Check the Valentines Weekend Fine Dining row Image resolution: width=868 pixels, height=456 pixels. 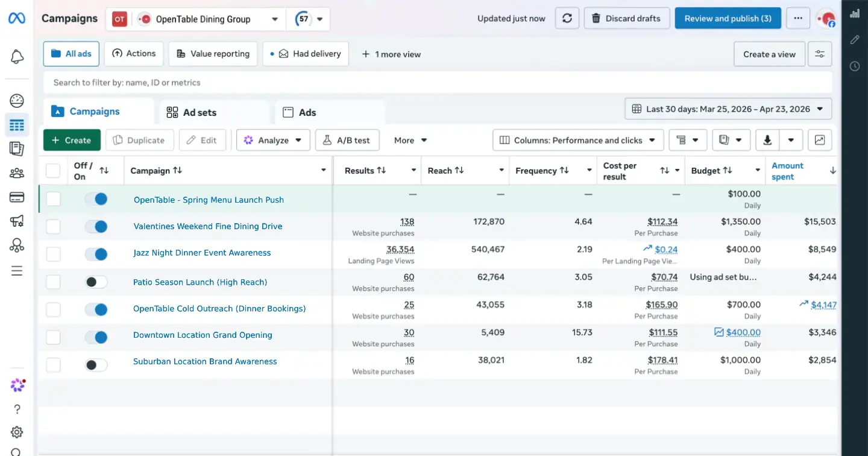point(53,226)
